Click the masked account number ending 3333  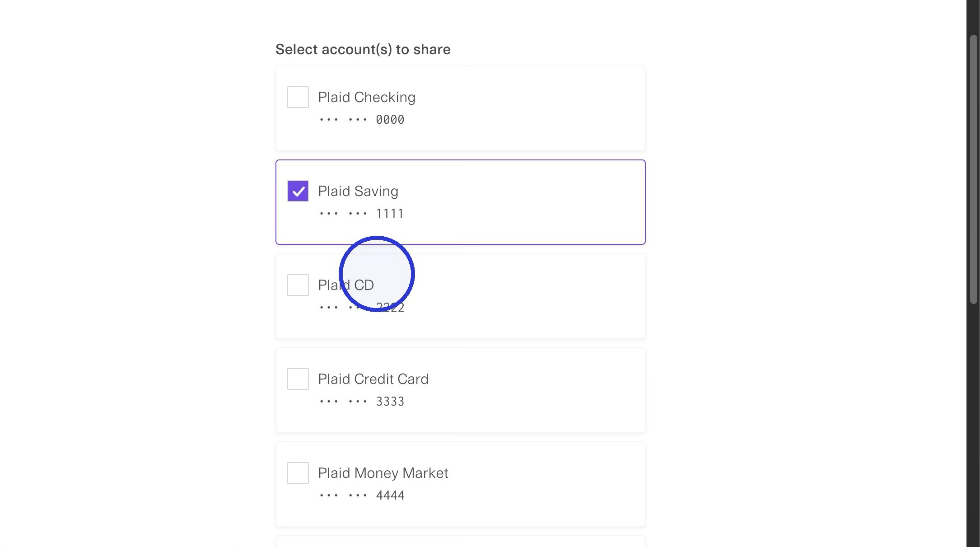[362, 402]
